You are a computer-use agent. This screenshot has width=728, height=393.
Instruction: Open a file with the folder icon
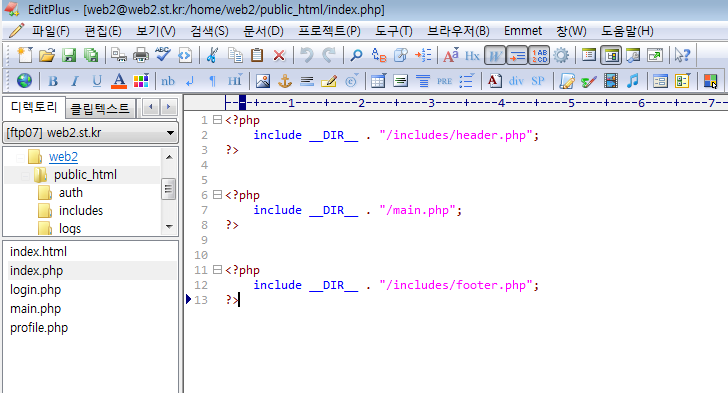pyautogui.click(x=47, y=55)
